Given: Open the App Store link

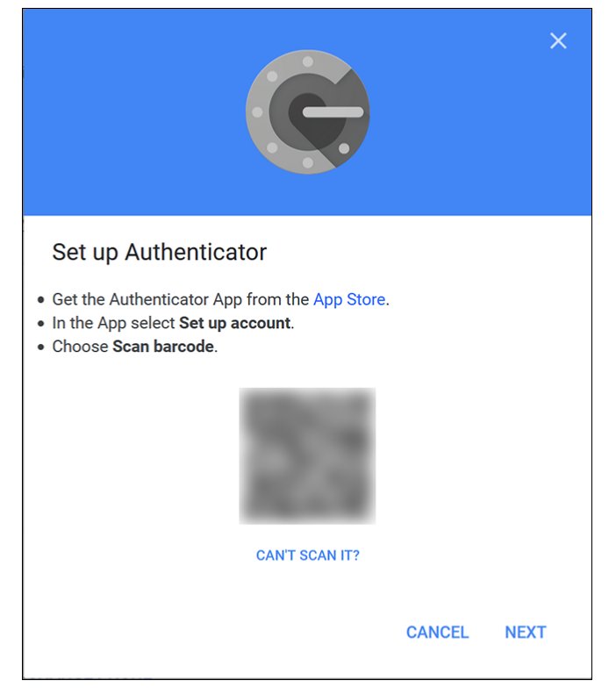Looking at the screenshot, I should pos(349,299).
